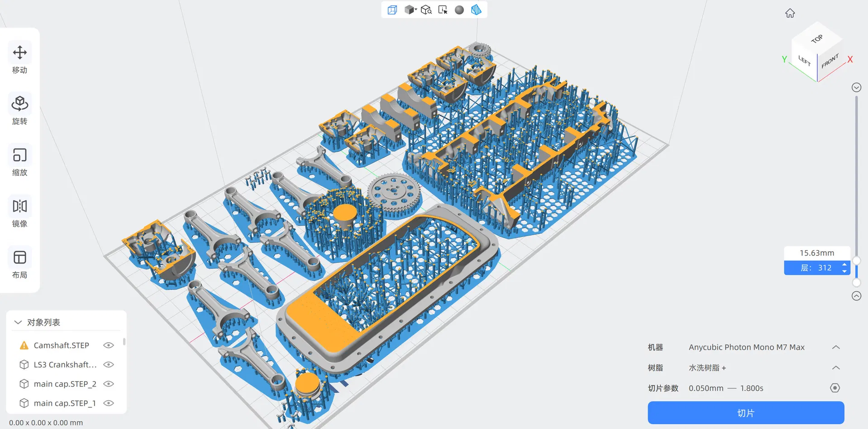The width and height of the screenshot is (868, 429).
Task: Activate the sliced preview mode icon
Action: (476, 9)
